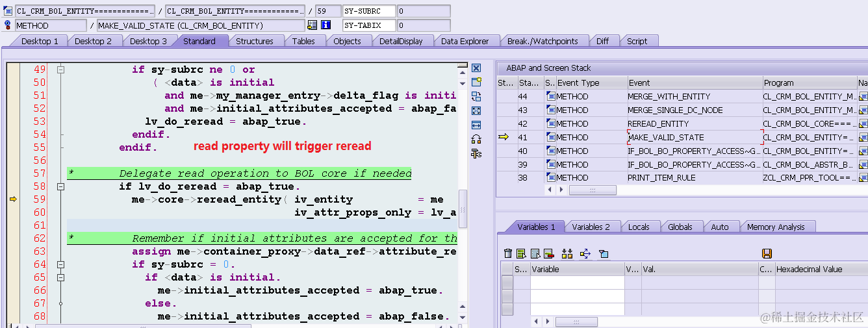Collapse the if sy-subrc block at line 64
Image resolution: width=868 pixels, height=328 pixels.
(60, 264)
